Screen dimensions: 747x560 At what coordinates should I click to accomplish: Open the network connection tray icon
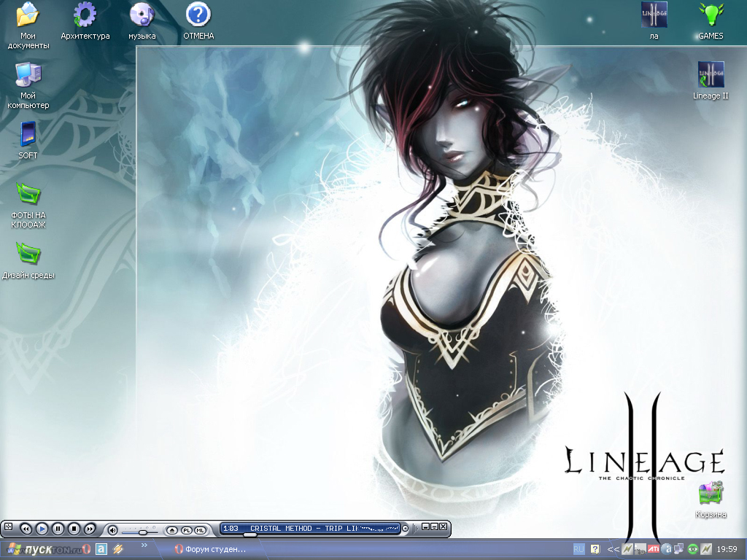(x=679, y=549)
